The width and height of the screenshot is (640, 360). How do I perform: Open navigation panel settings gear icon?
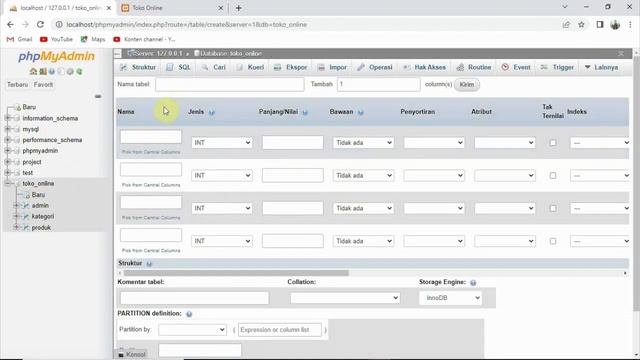[x=70, y=71]
